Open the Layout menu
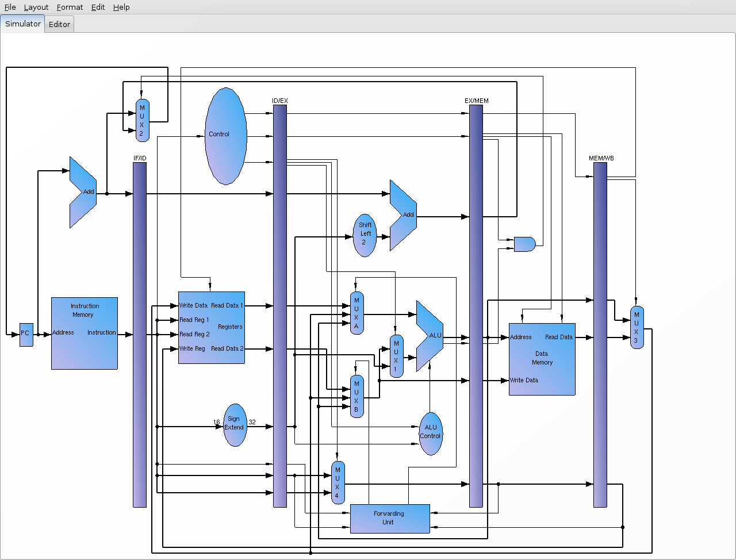Viewport: 736px width, 560px height. pyautogui.click(x=36, y=7)
